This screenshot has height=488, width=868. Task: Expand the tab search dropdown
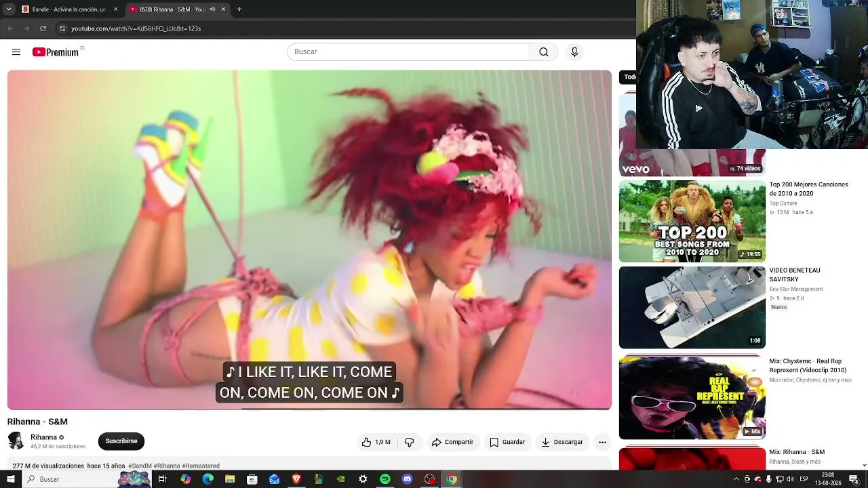9,9
